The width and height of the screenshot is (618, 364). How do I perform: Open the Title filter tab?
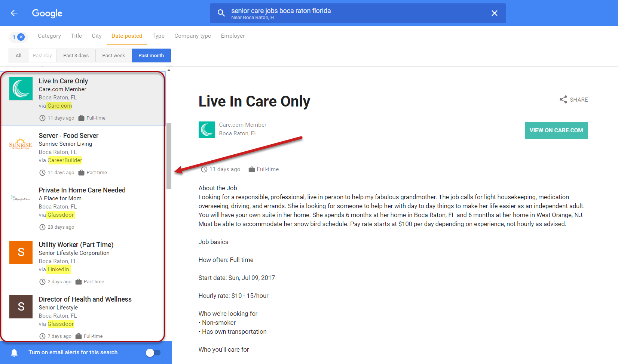coord(76,36)
